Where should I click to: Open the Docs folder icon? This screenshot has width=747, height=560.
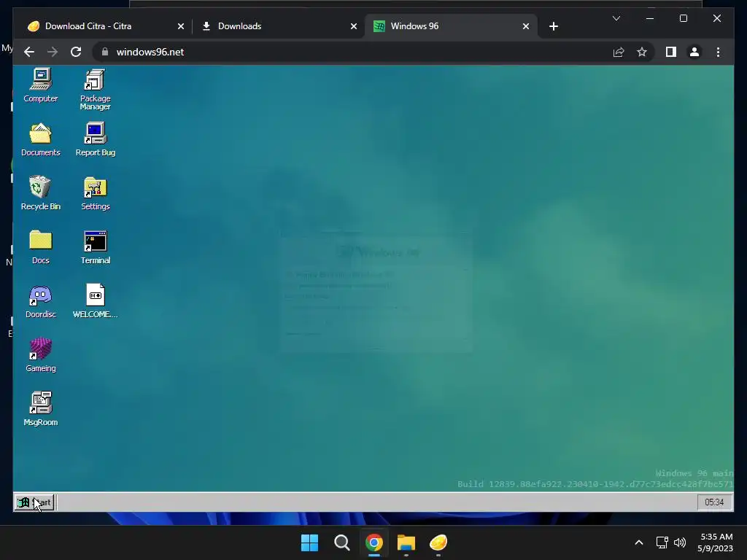[41, 246]
